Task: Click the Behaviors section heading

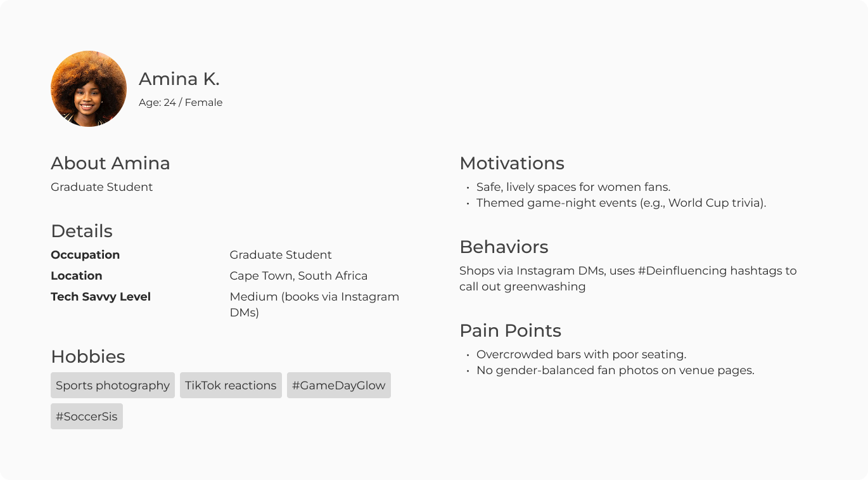Action: pos(504,247)
